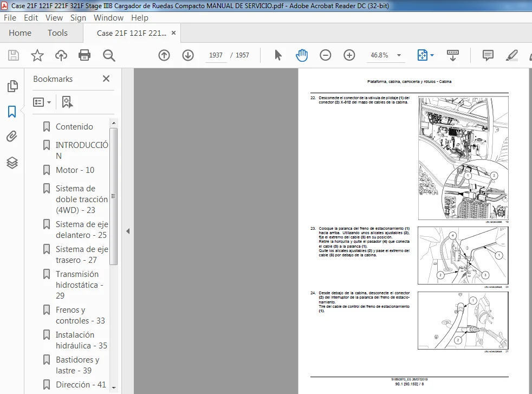
Task: Activate the Hand pan tool
Action: (301, 55)
